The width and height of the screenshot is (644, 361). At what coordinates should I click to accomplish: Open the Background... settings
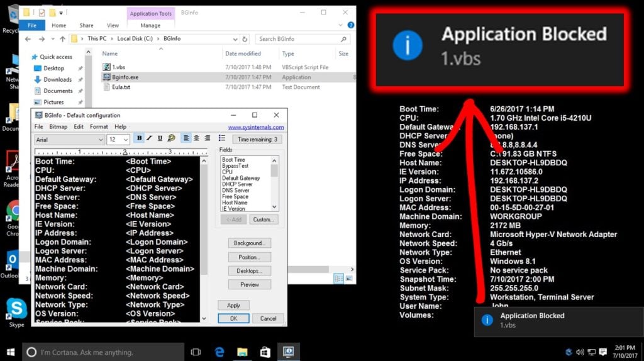coord(249,243)
